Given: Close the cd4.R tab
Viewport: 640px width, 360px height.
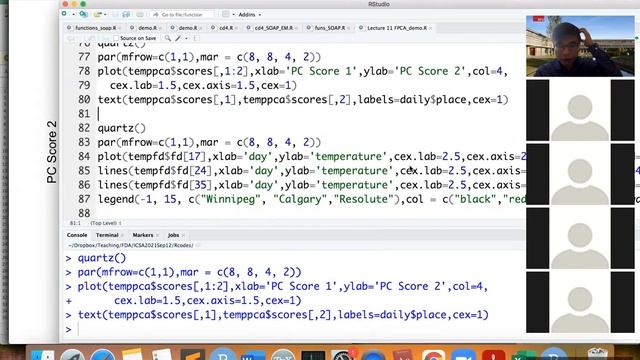Looking at the screenshot, I should (x=237, y=28).
